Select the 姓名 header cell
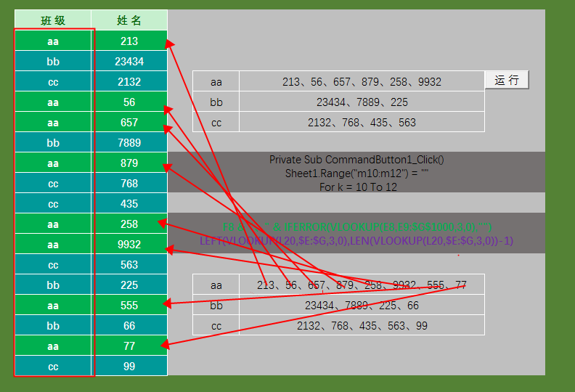575x392 pixels. pos(129,20)
